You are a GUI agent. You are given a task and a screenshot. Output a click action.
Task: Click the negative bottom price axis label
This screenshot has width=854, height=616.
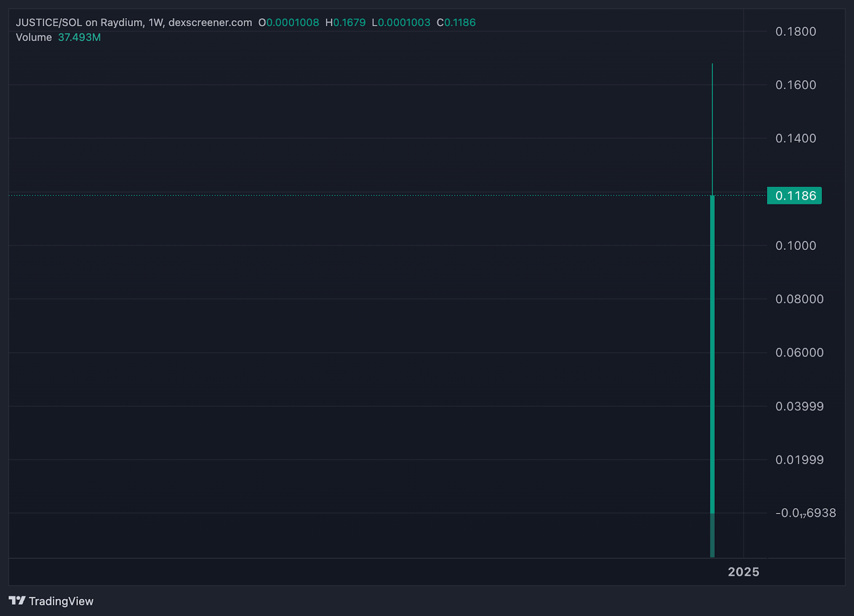[x=805, y=513]
